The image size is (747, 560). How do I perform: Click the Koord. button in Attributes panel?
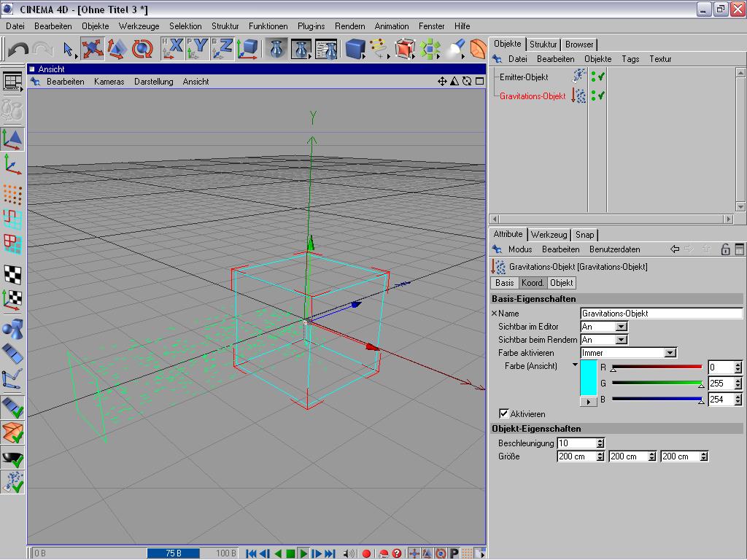coord(532,283)
